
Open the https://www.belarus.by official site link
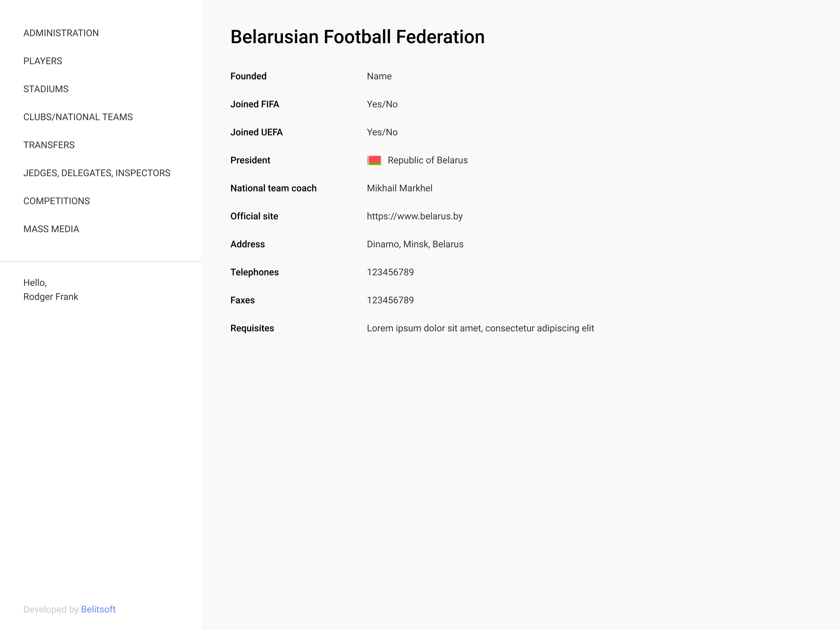coord(415,216)
